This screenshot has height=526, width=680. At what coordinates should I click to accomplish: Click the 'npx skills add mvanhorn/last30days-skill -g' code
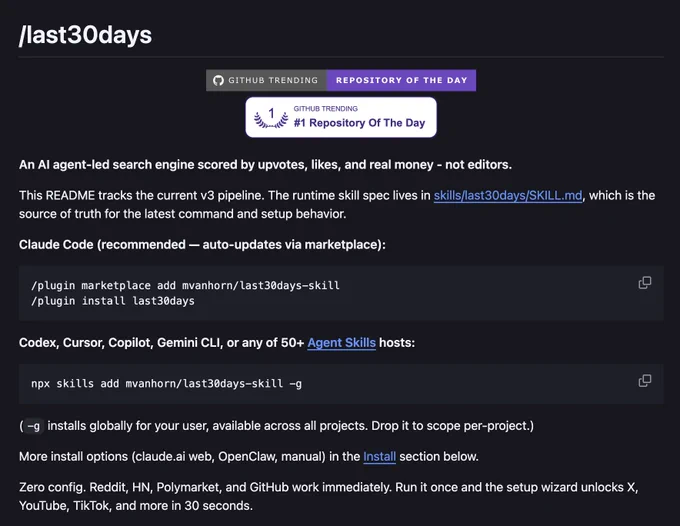pyautogui.click(x=167, y=384)
